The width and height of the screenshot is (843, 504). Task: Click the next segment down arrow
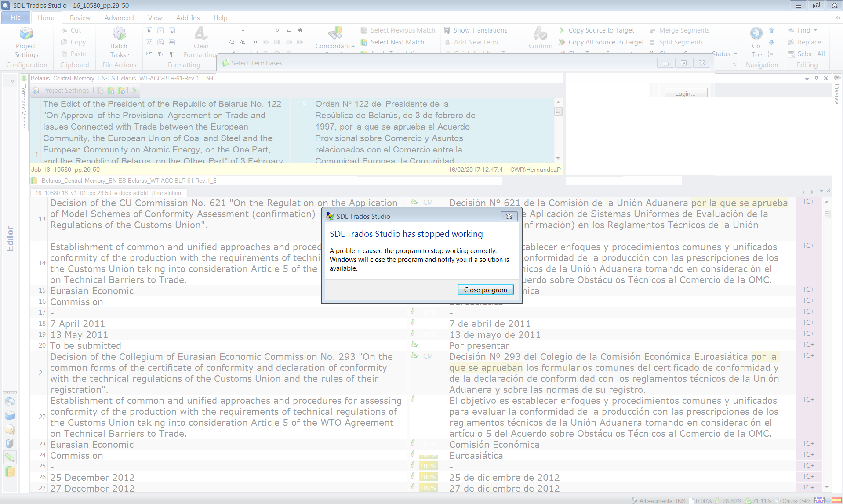click(771, 42)
